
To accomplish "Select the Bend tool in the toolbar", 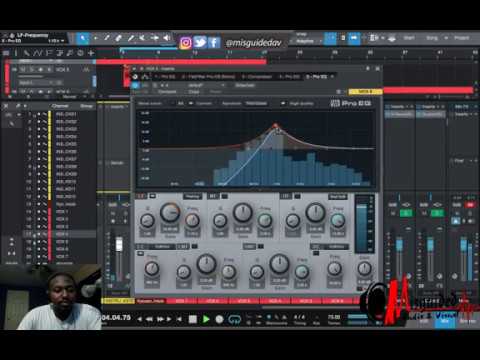I will pos(154,38).
